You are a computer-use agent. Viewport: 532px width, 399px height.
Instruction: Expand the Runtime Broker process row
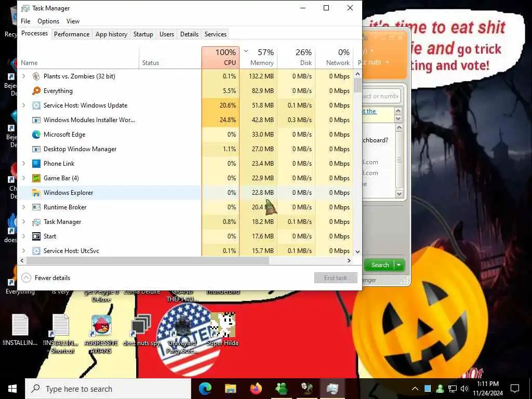pos(24,207)
